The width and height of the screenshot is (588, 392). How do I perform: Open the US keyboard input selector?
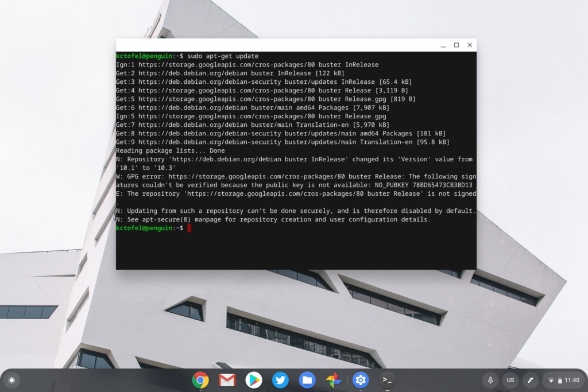(510, 380)
